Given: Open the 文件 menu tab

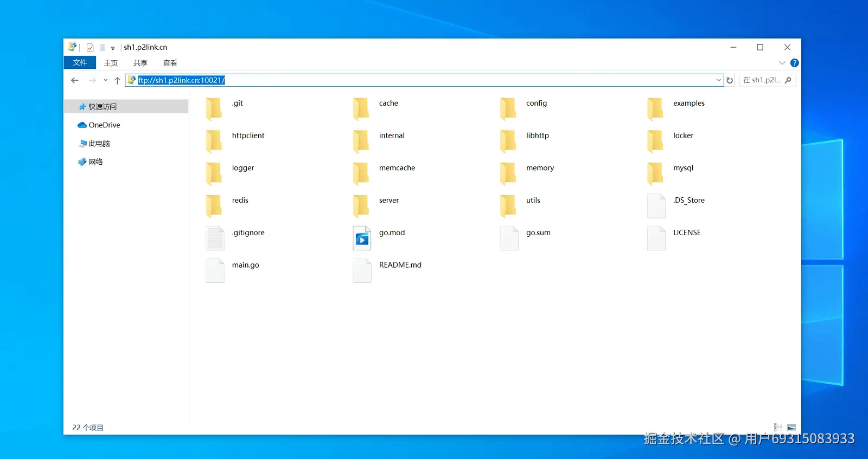Looking at the screenshot, I should click(x=80, y=63).
